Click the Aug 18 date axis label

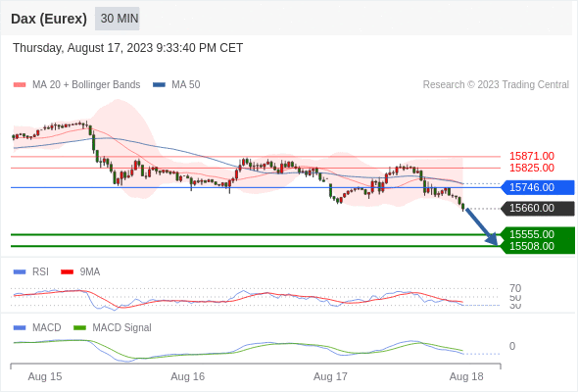tap(466, 377)
